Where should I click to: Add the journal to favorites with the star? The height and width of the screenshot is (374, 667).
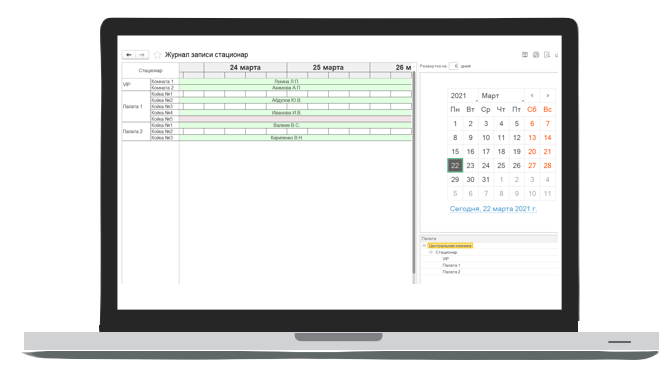pyautogui.click(x=157, y=54)
